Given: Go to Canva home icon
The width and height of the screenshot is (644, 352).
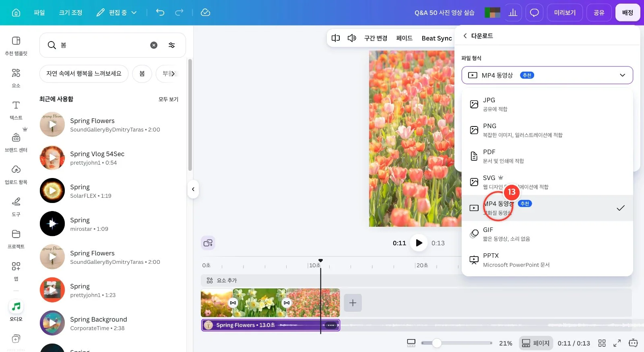Looking at the screenshot, I should (x=16, y=12).
